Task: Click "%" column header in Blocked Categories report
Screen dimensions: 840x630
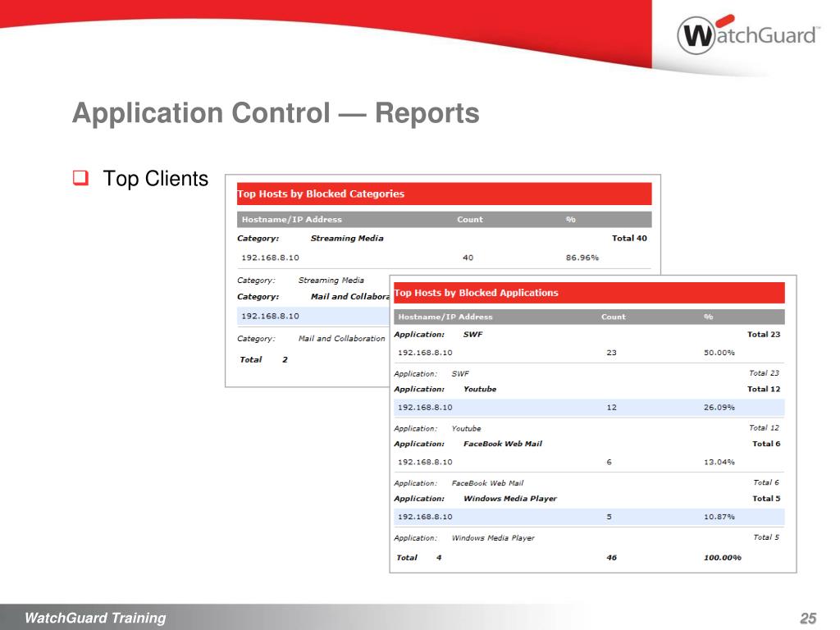Action: pos(571,220)
